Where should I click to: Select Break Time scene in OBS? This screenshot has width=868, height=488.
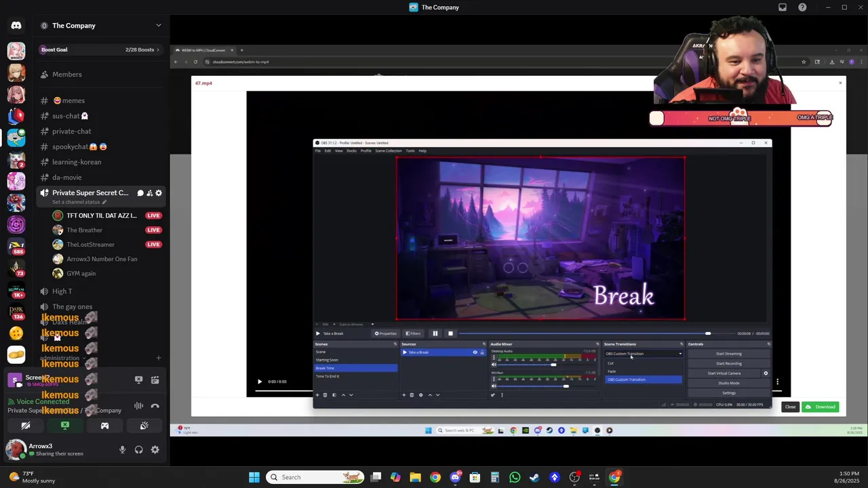click(356, 368)
